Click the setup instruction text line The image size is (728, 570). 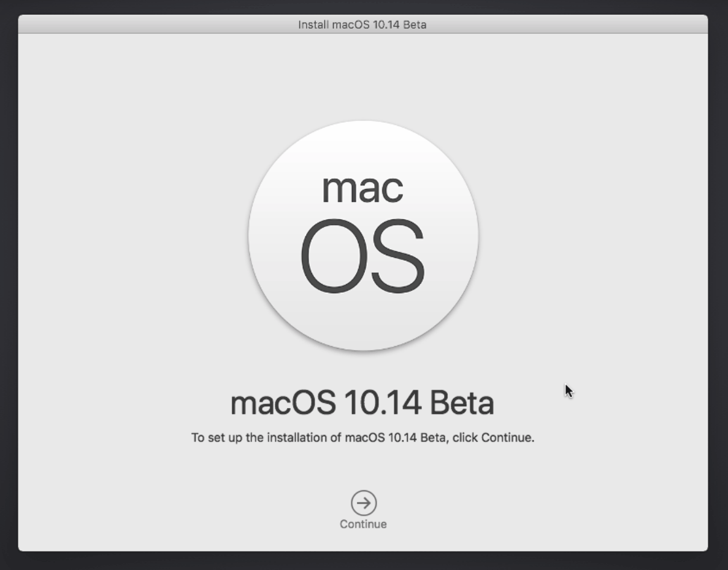click(x=362, y=437)
